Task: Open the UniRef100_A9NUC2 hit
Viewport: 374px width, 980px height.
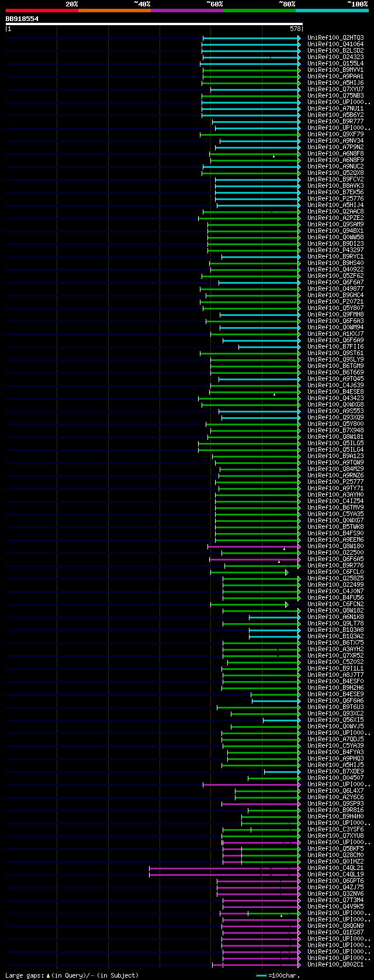Action: tap(335, 166)
